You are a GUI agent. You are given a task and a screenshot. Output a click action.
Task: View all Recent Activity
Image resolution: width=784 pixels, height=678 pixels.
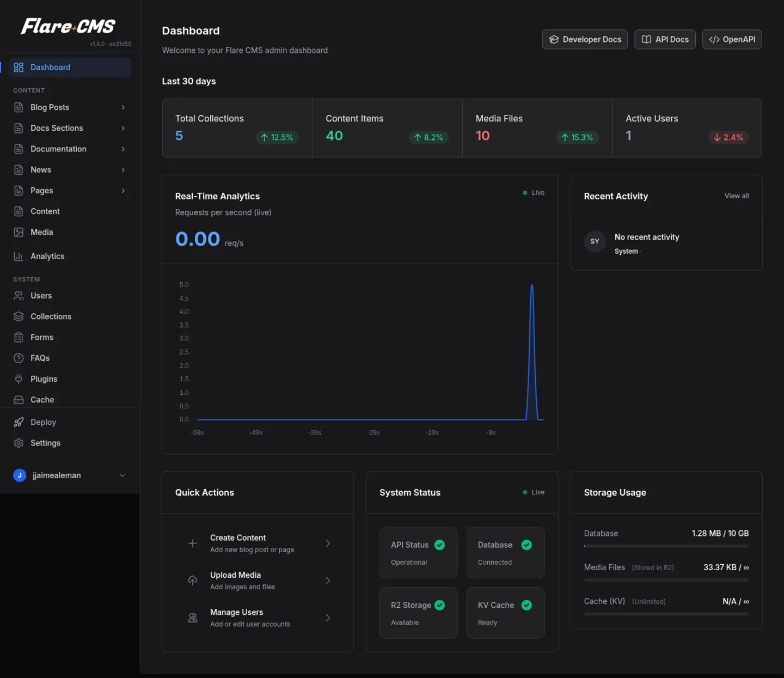[x=736, y=196]
